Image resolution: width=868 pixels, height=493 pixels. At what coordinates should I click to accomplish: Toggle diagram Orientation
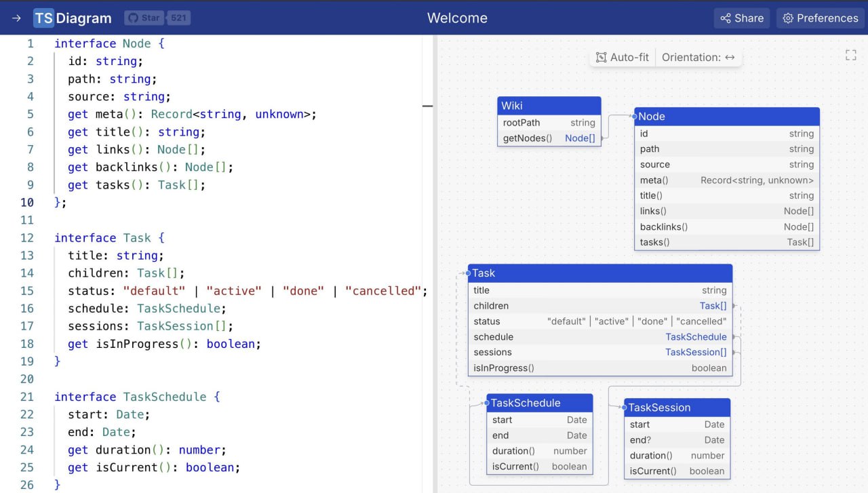[698, 58]
